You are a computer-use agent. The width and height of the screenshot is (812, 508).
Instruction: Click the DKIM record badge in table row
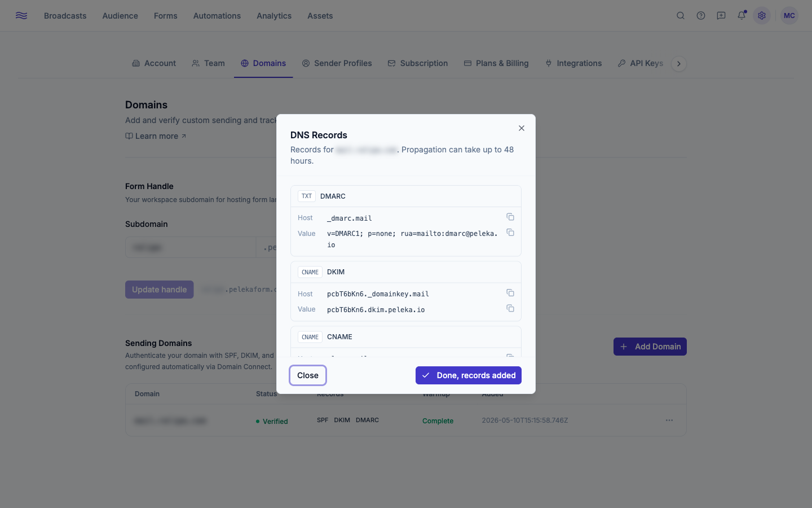[342, 420]
